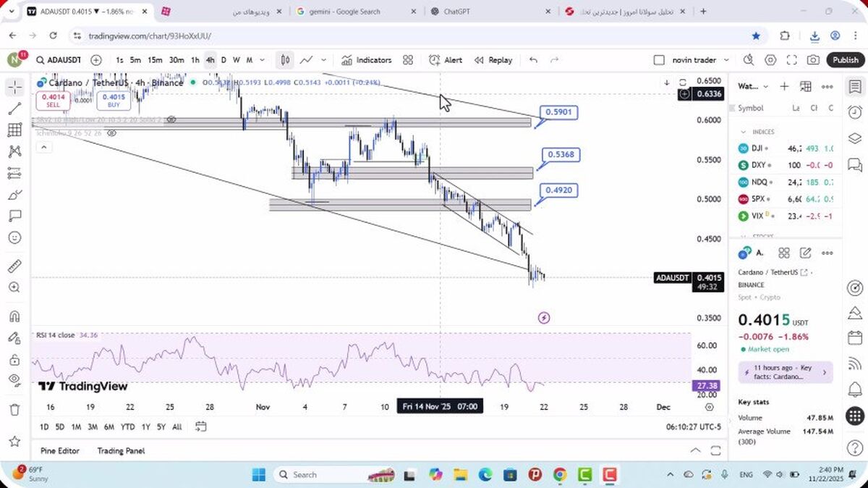The image size is (868, 488).
Task: Open the novin trader layout dropdown
Action: [x=700, y=60]
